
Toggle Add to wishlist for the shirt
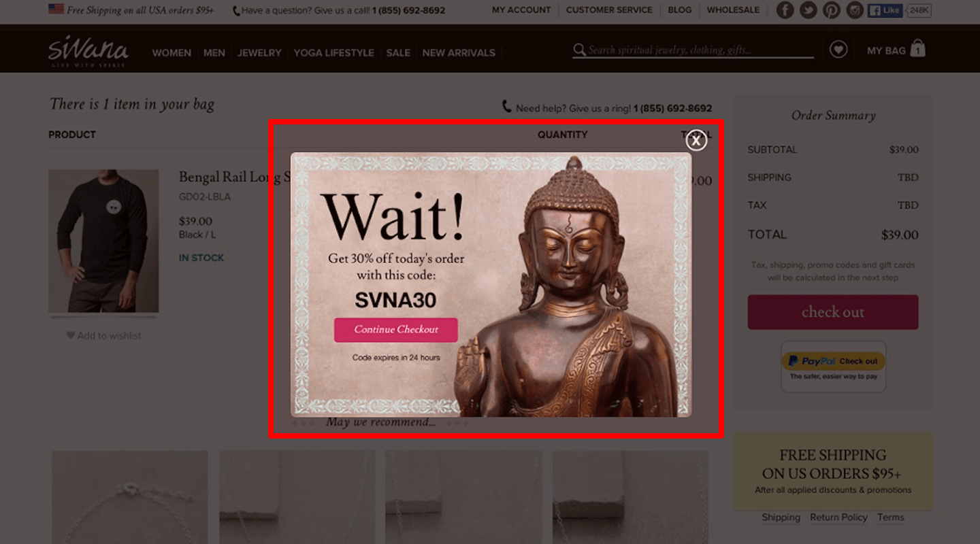(103, 335)
